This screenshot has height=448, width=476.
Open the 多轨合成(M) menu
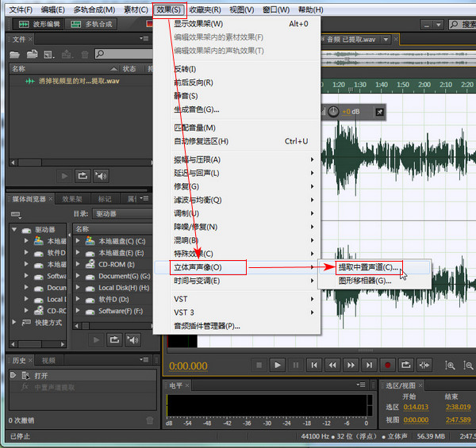coord(94,10)
